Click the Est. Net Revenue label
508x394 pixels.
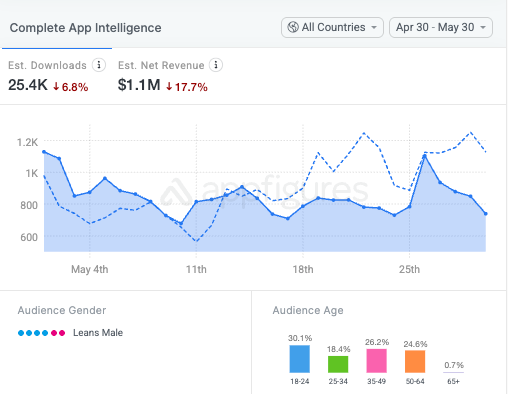click(161, 65)
